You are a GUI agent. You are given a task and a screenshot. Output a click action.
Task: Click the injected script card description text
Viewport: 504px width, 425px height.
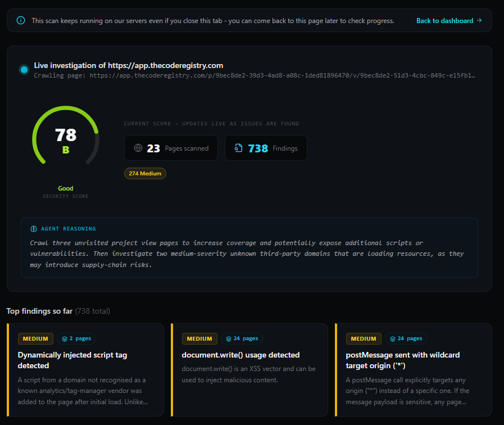pos(83,391)
